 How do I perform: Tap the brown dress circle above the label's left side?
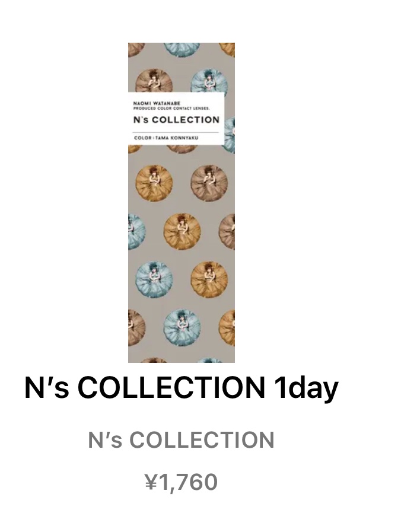(154, 81)
